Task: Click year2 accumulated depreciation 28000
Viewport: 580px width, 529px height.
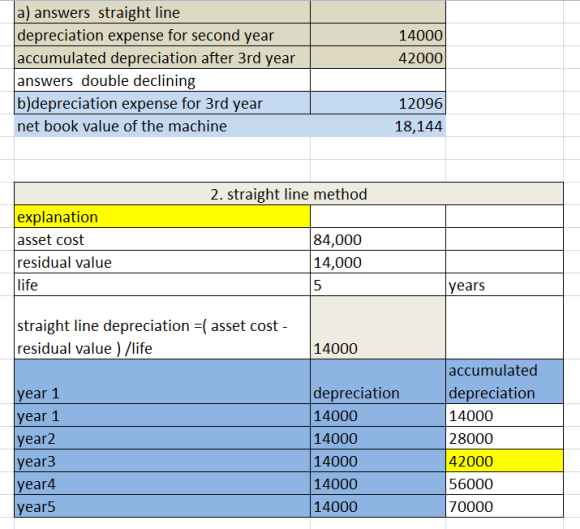Action: pos(505,438)
